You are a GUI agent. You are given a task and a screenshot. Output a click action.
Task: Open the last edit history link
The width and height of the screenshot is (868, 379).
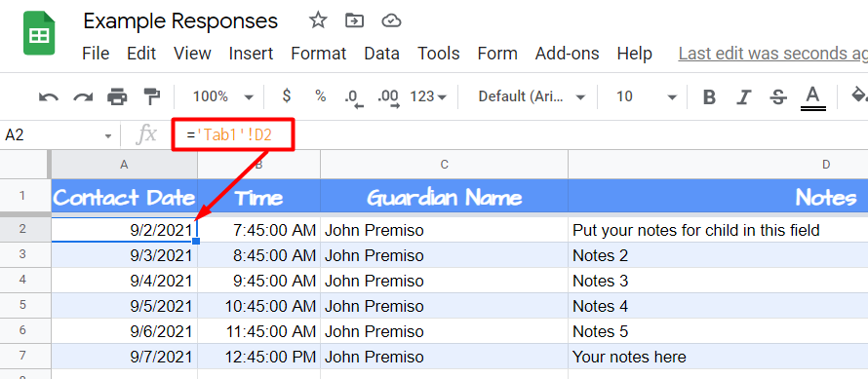pyautogui.click(x=772, y=54)
